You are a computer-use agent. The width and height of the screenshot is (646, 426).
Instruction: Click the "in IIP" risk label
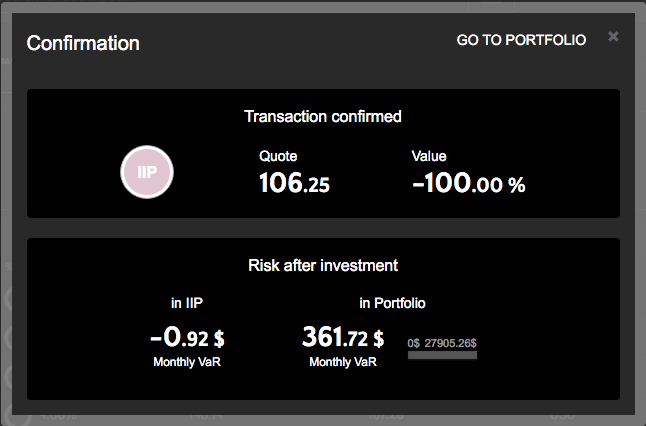click(x=187, y=302)
